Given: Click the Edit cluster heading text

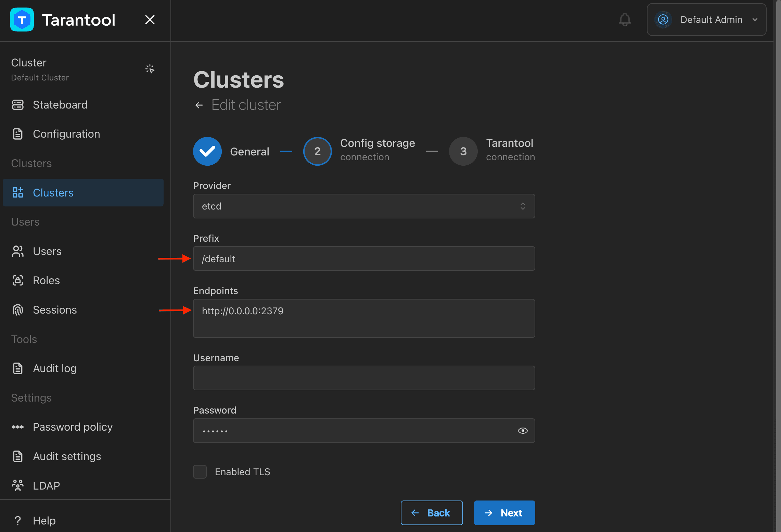Looking at the screenshot, I should click(246, 105).
